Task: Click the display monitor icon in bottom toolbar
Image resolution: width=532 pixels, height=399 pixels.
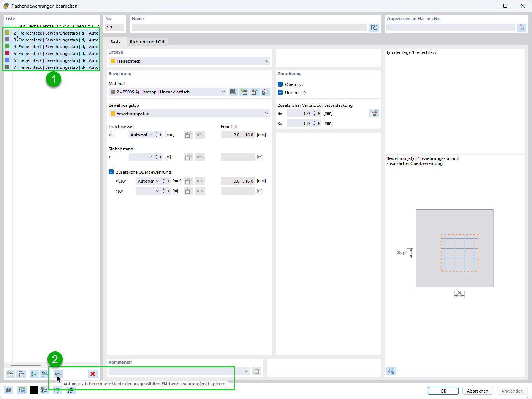Action: [57, 391]
